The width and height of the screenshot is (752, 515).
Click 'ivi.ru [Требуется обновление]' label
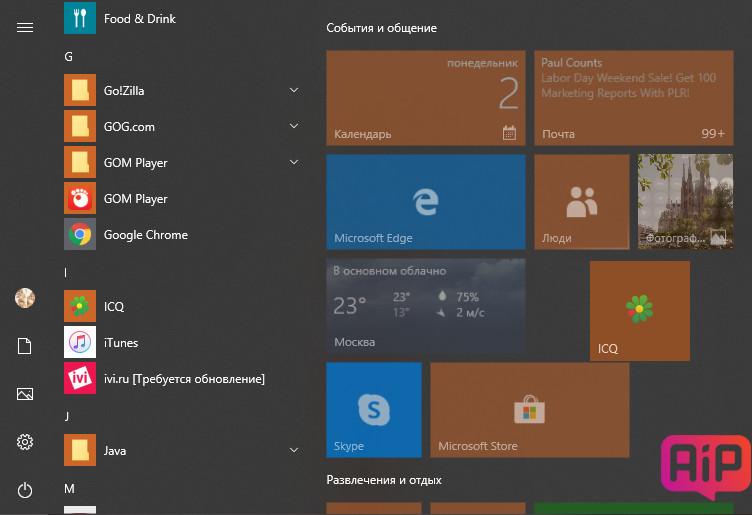184,379
